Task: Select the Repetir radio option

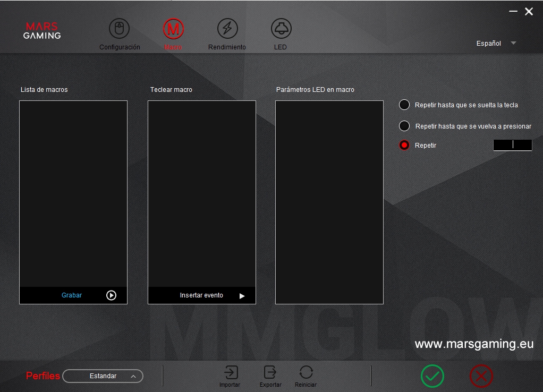Action: click(x=404, y=145)
